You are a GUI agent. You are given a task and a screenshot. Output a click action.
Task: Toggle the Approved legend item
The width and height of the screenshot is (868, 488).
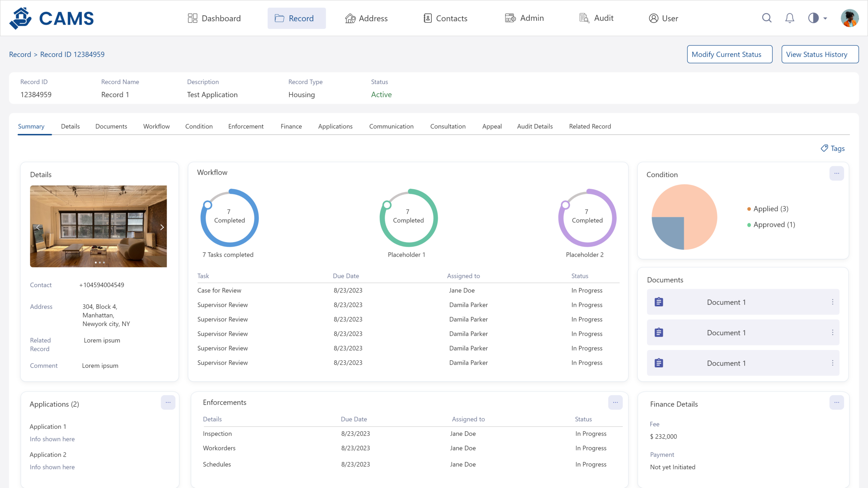(771, 225)
